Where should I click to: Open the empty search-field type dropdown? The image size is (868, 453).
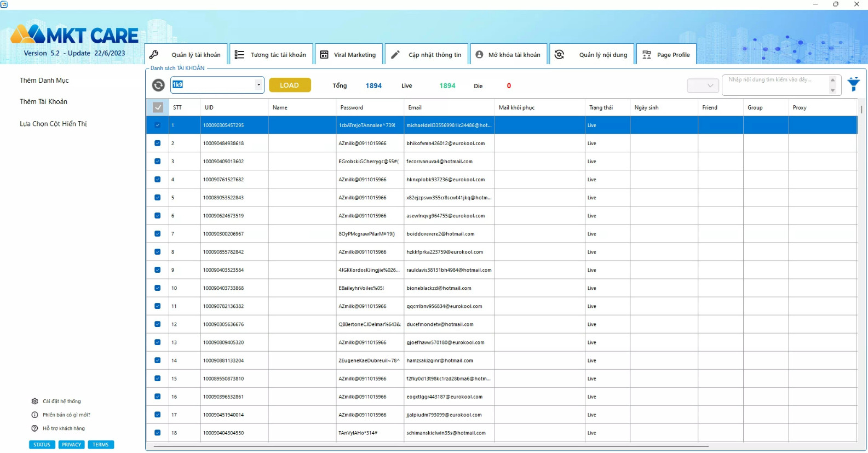coord(703,85)
